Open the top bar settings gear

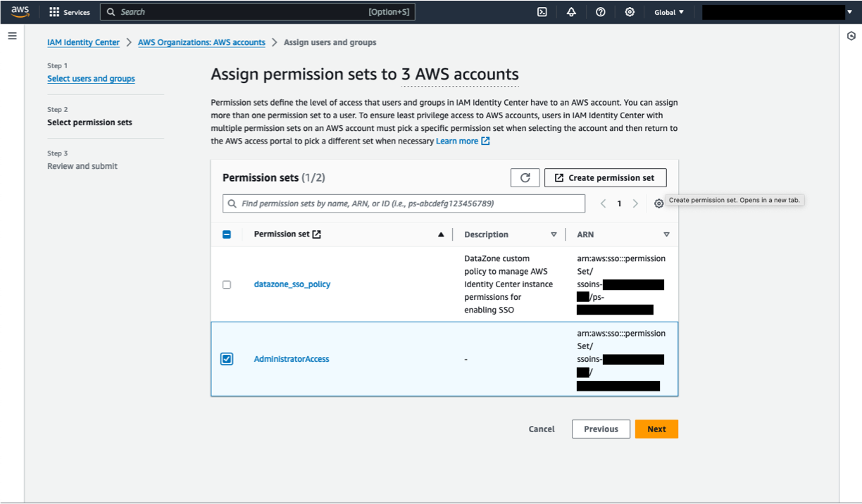(630, 12)
